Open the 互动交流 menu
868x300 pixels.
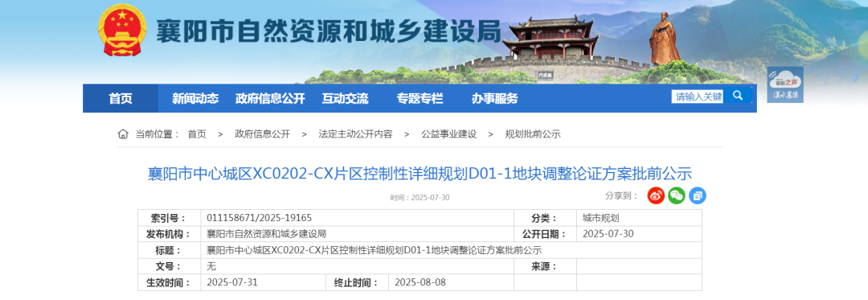pyautogui.click(x=346, y=98)
